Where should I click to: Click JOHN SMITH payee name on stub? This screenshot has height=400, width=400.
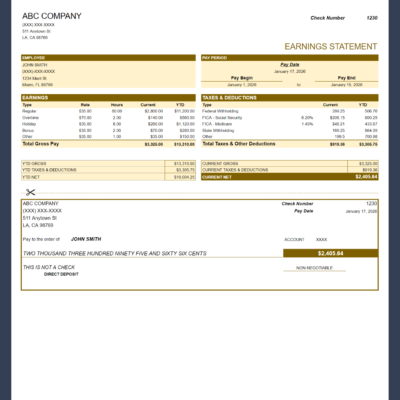click(86, 239)
